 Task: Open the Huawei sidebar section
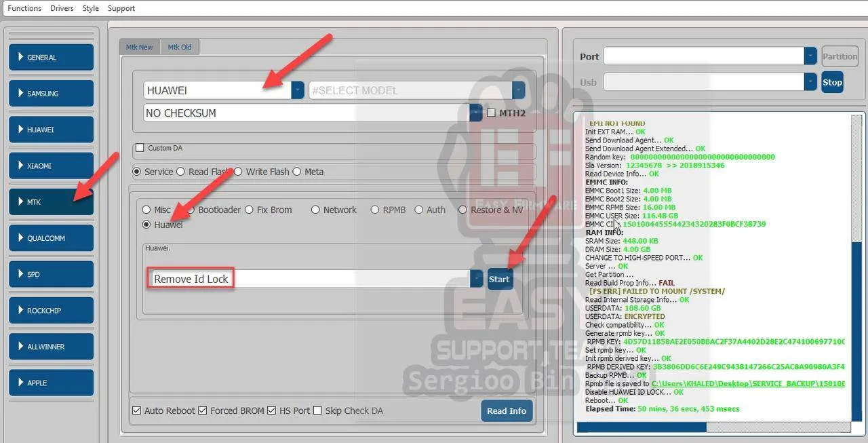(x=51, y=130)
